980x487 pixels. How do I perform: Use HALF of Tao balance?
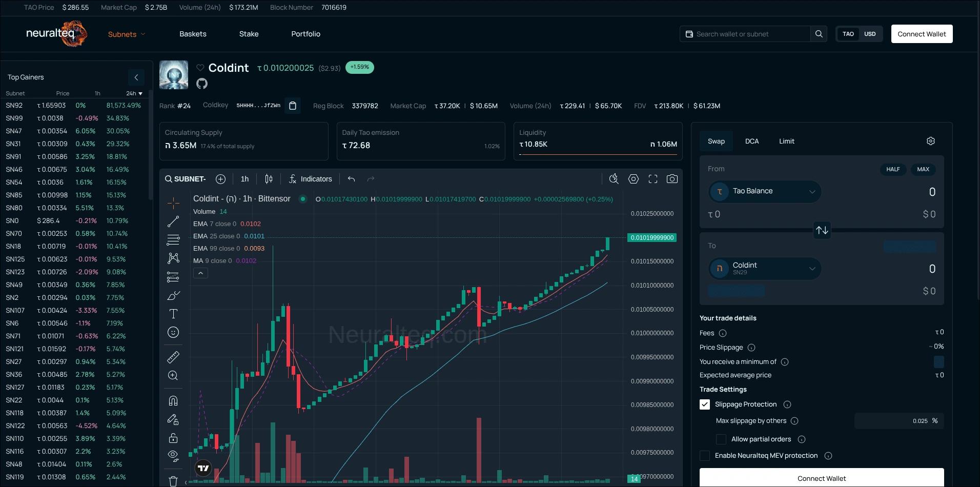(893, 169)
